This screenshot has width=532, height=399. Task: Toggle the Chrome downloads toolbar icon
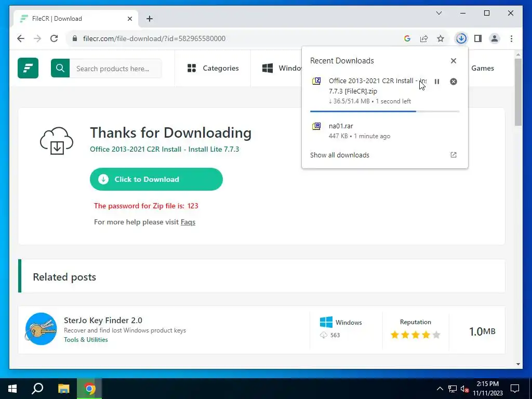[x=461, y=38]
